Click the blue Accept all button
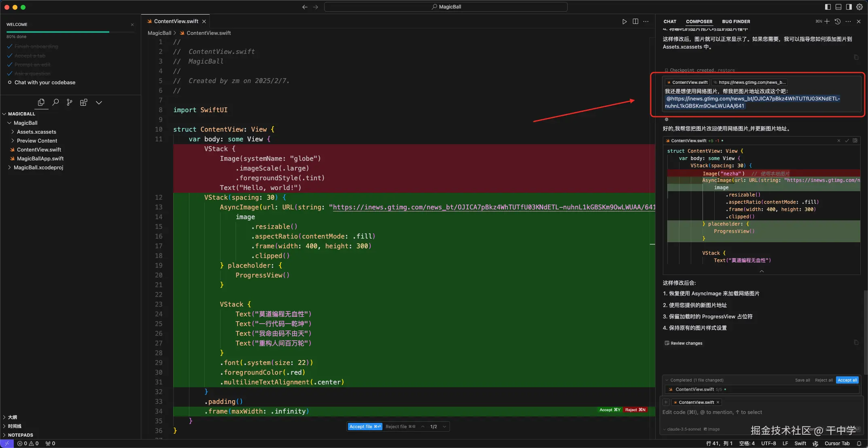868x448 pixels. click(847, 380)
